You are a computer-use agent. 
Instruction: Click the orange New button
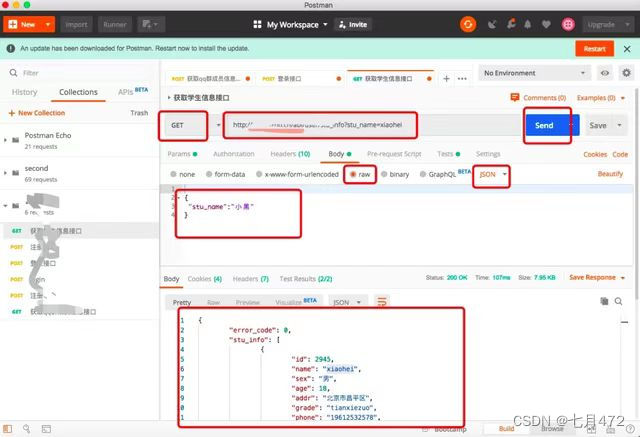coord(23,24)
